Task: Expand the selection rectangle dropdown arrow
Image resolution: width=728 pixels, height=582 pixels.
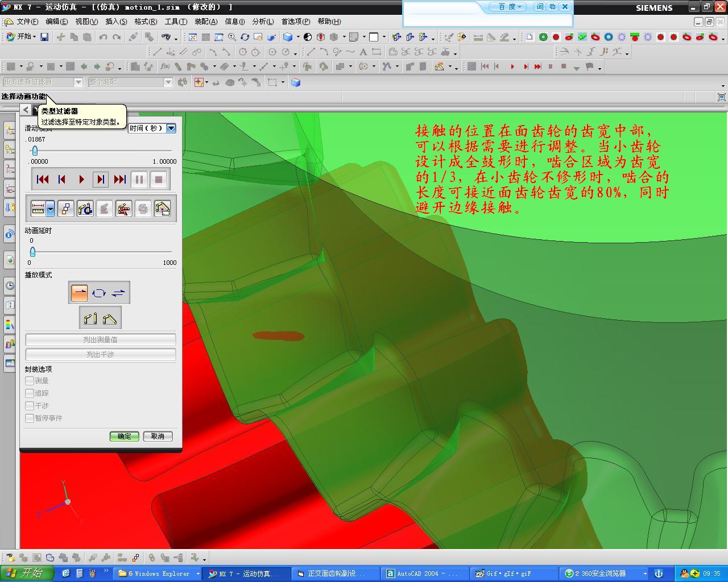Action: tap(283, 83)
